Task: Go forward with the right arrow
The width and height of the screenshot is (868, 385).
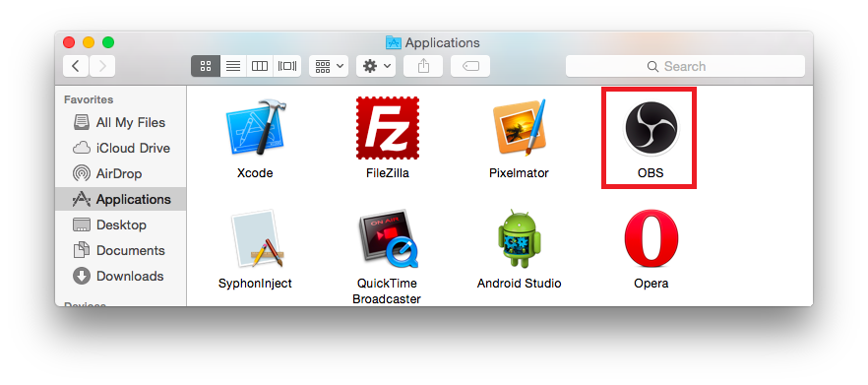Action: coord(102,67)
